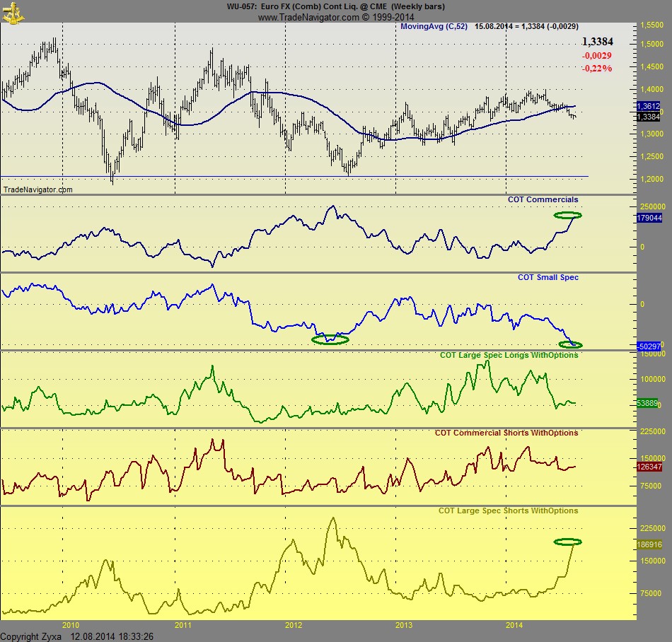The width and height of the screenshot is (672, 642).
Task: Click the '2012' year label on time axis
Action: [294, 625]
